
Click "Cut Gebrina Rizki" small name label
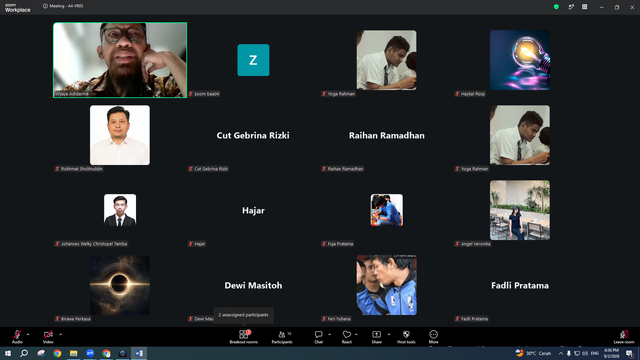point(211,169)
